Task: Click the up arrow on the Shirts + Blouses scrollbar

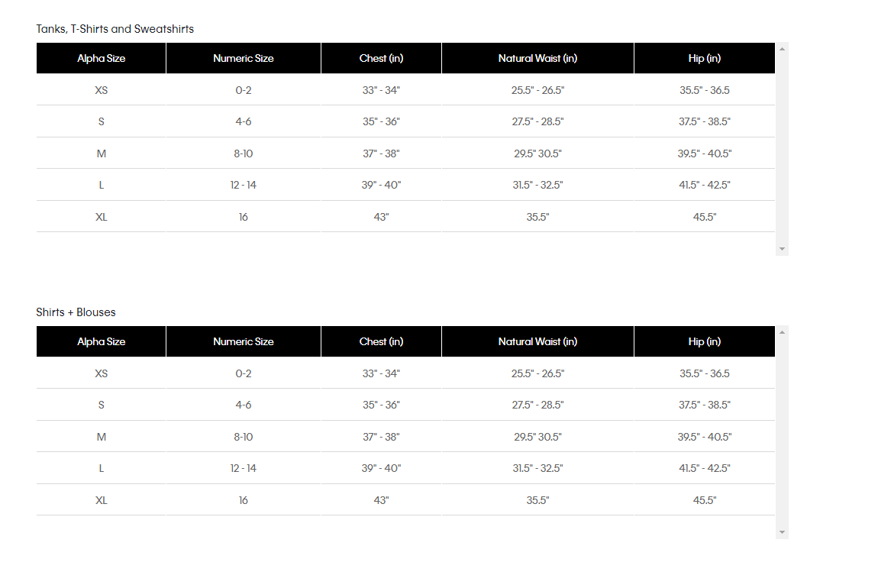Action: click(x=783, y=333)
